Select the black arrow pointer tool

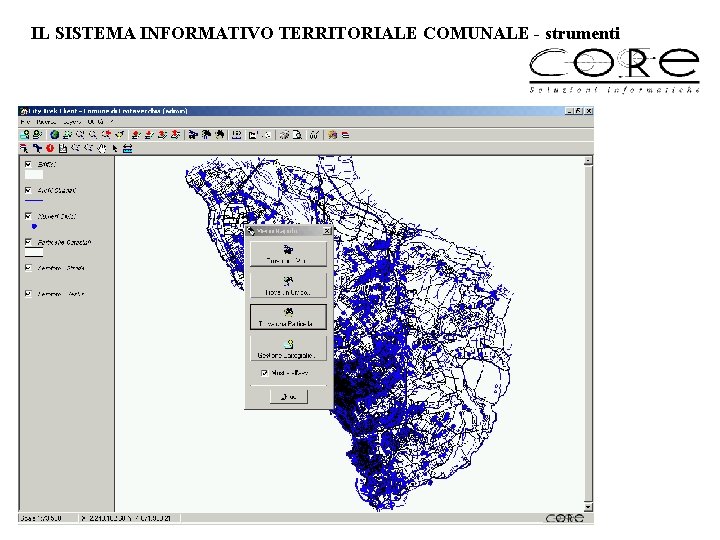click(x=115, y=148)
